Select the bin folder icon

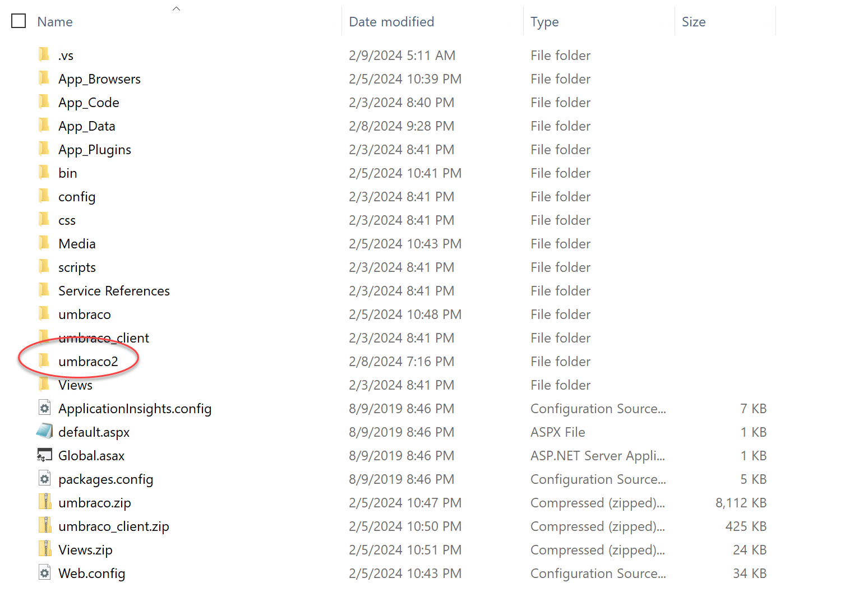(44, 172)
